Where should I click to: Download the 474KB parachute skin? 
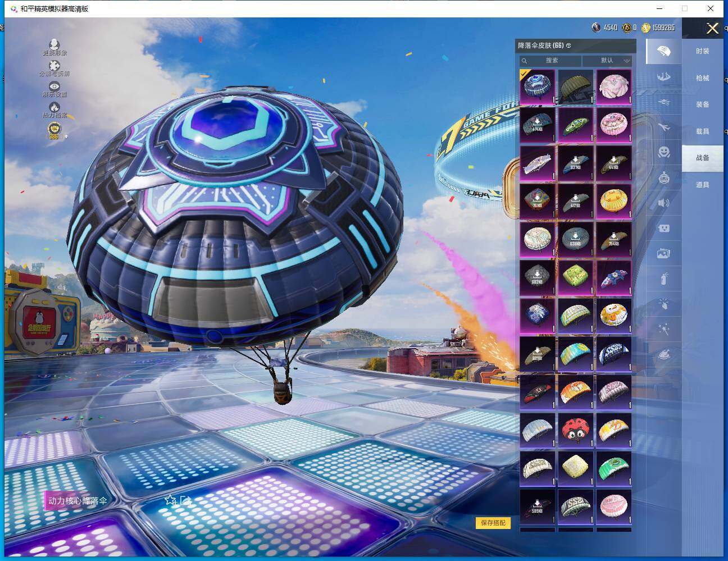click(x=538, y=125)
